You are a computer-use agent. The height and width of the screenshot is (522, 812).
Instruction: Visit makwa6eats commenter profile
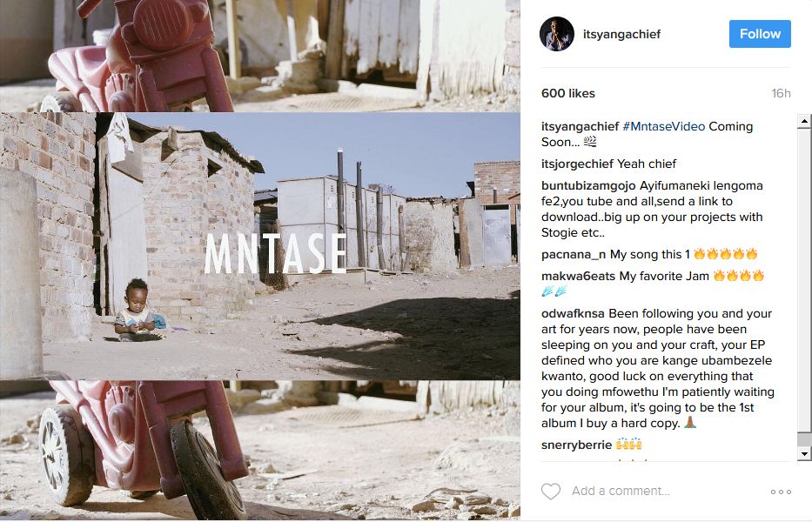click(579, 276)
